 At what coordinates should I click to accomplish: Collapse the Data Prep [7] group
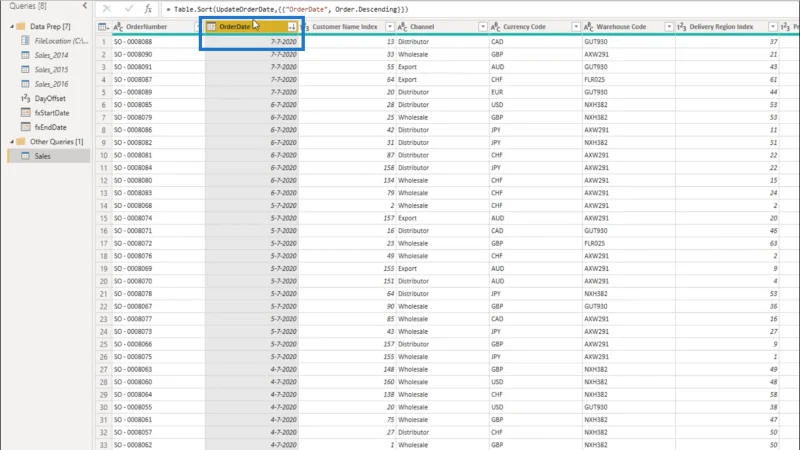[12, 26]
